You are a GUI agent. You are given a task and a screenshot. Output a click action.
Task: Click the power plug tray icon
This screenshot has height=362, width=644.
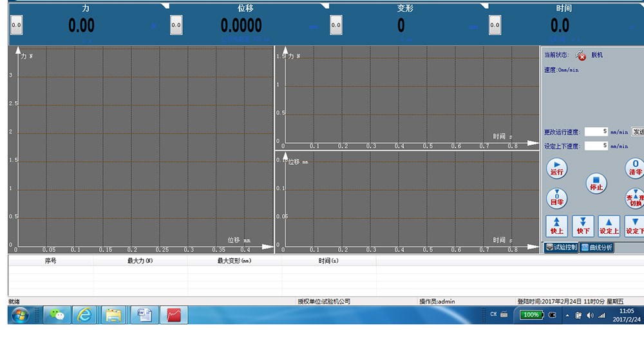pyautogui.click(x=553, y=315)
